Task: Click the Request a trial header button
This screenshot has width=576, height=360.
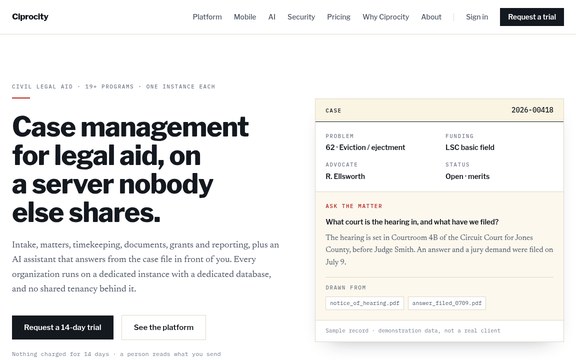Action: point(532,17)
